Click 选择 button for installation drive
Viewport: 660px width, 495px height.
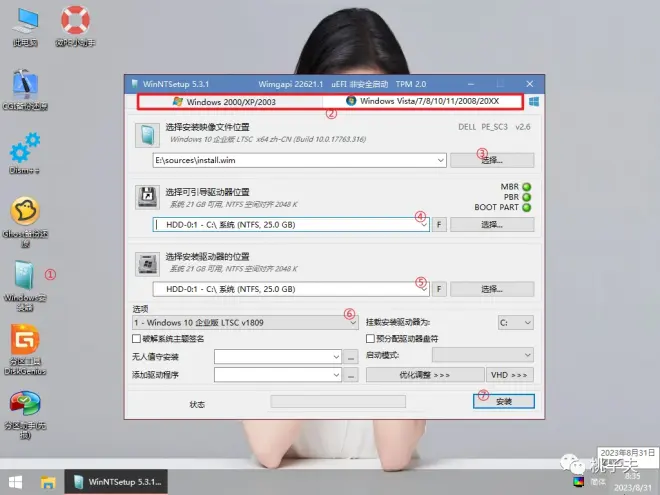[x=492, y=289]
